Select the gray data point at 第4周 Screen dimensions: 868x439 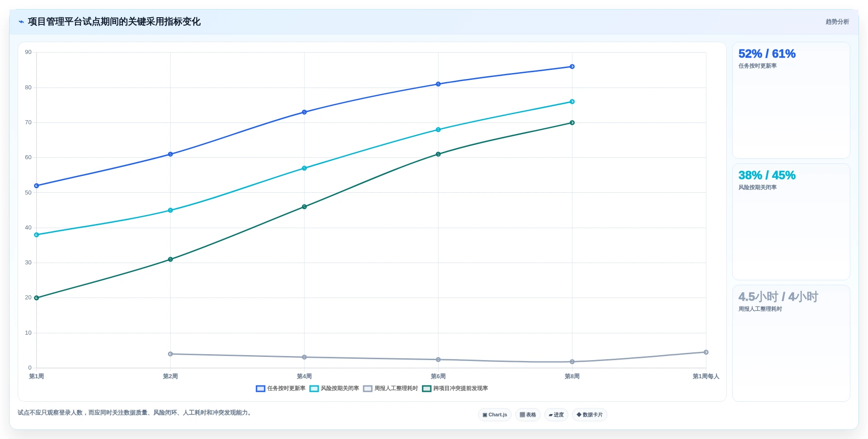(304, 357)
